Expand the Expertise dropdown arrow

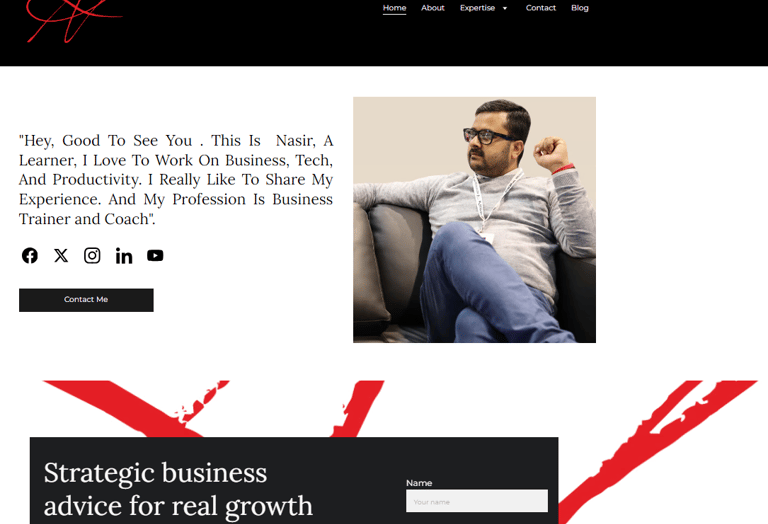[x=504, y=8]
